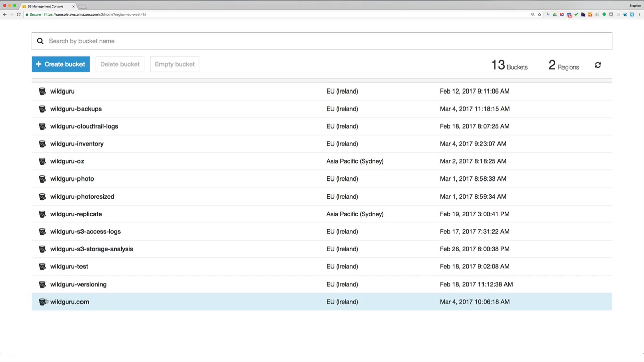
Task: Open the zoom magnifier in the address bar
Action: click(x=533, y=14)
